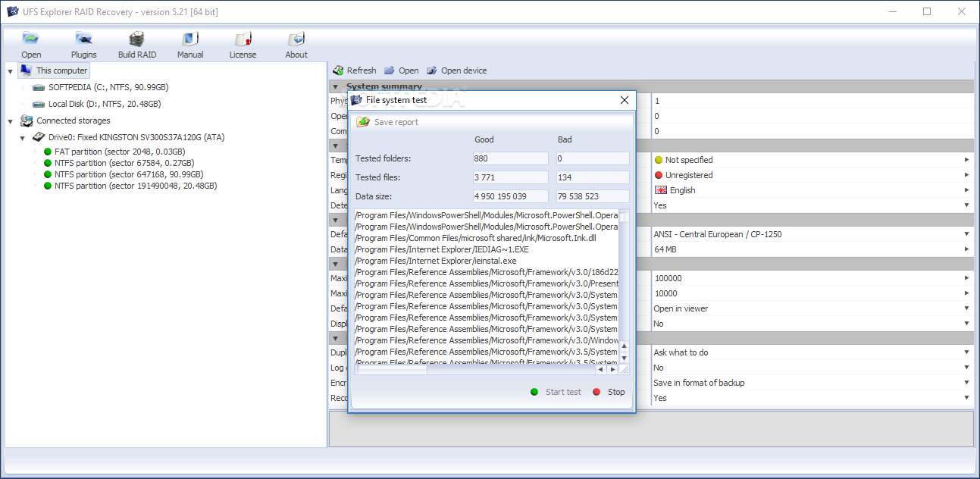Select NTFS partition sector 67584

pyautogui.click(x=118, y=163)
